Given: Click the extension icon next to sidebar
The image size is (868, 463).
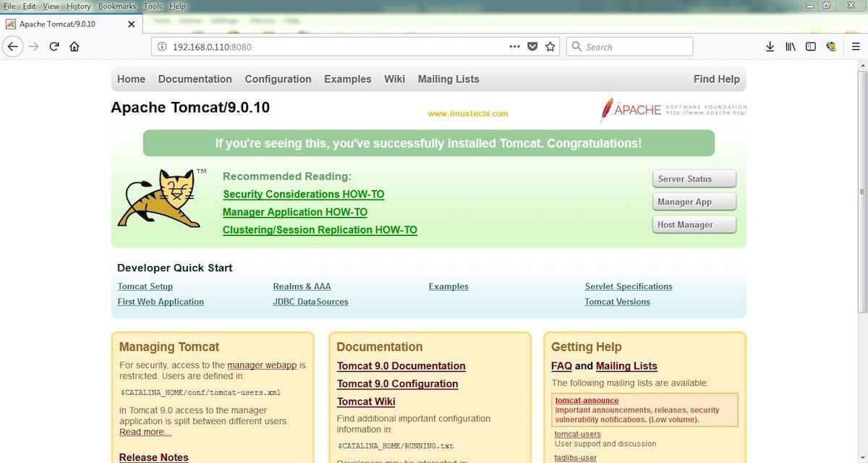Looking at the screenshot, I should coord(831,46).
